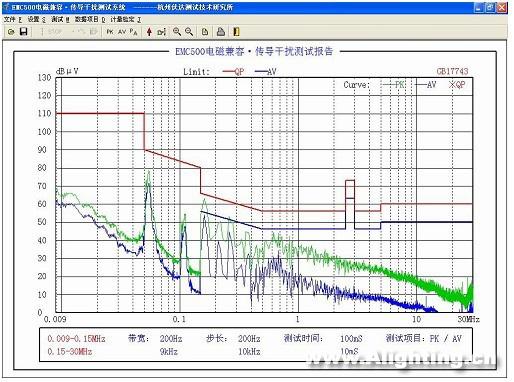
Task: Click the 200Hz bandwidth value
Action: click(x=171, y=339)
